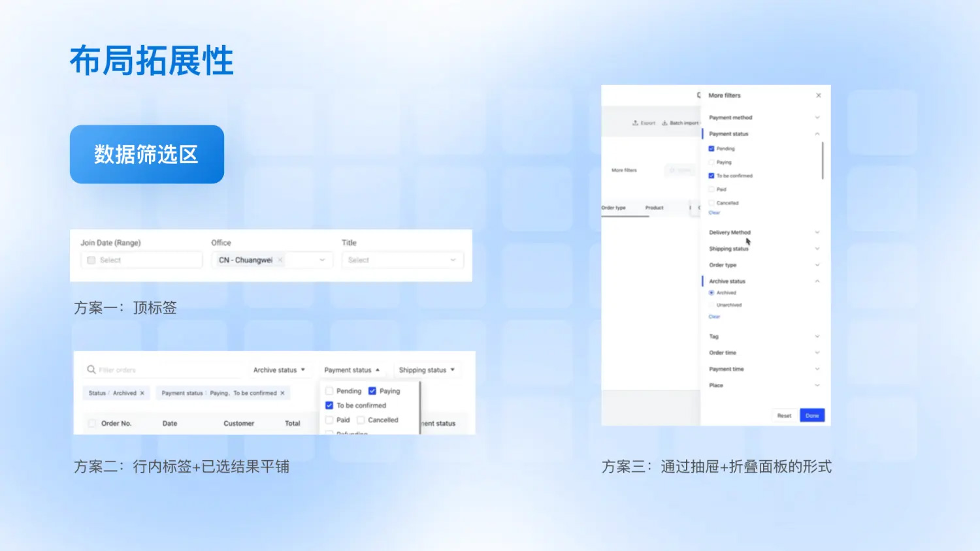Open the Title select dropdown
The height and width of the screenshot is (551, 980).
(402, 260)
